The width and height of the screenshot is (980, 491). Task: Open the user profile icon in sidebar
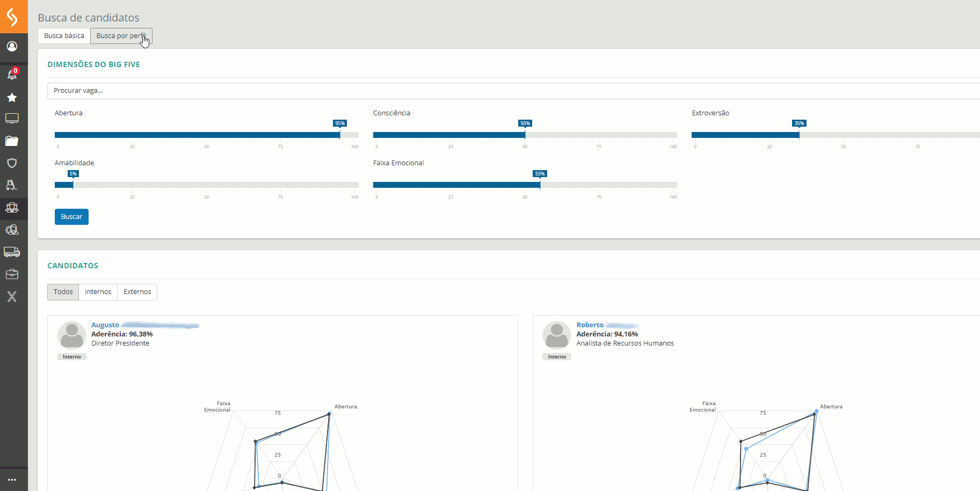coord(12,47)
